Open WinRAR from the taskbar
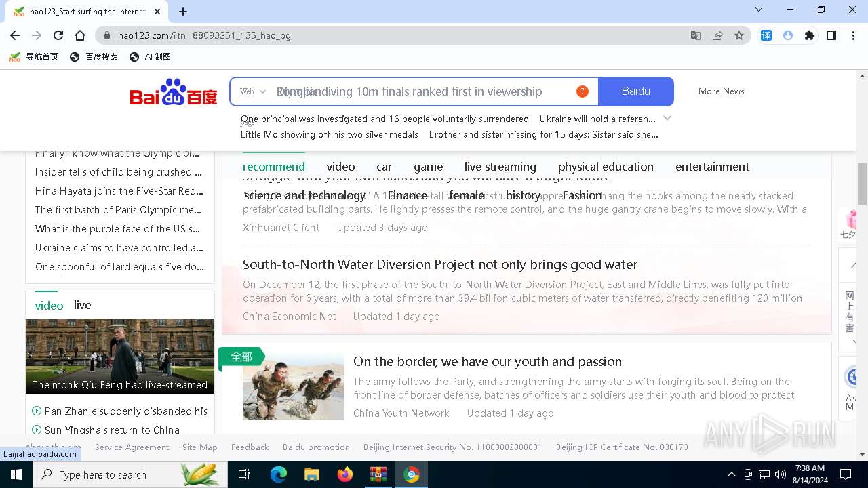The image size is (868, 488). 378,474
